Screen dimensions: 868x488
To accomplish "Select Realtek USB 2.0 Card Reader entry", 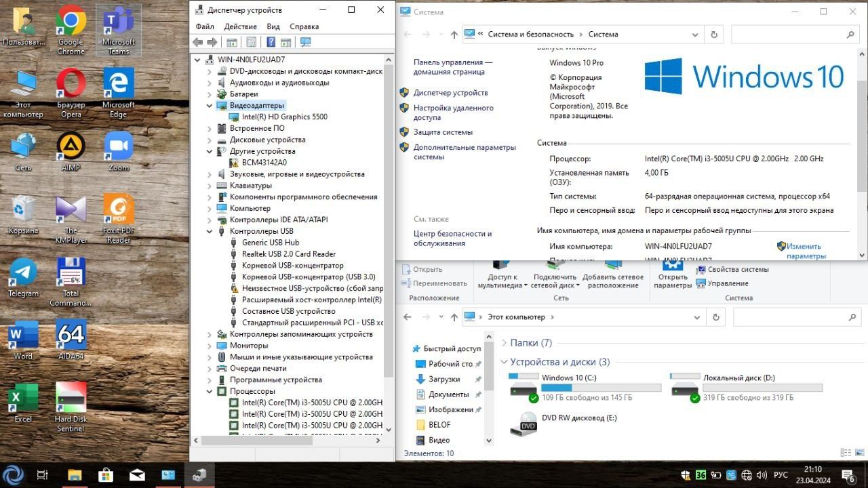I will click(283, 254).
